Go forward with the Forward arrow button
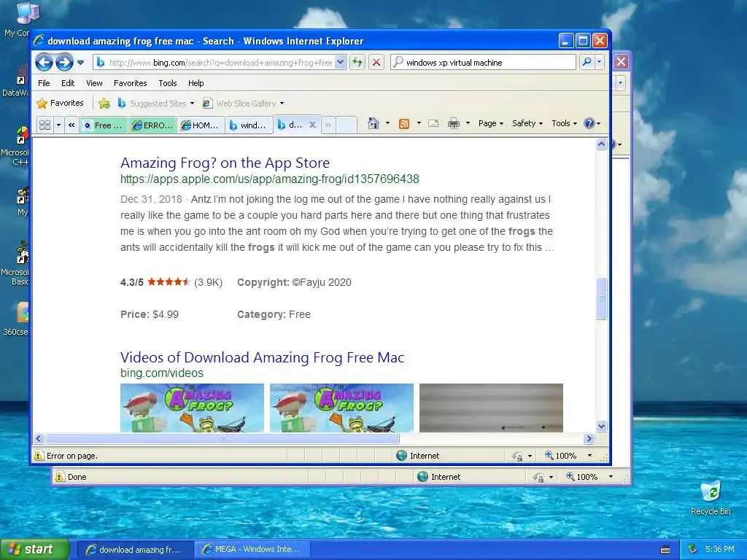The width and height of the screenshot is (747, 560). (64, 63)
